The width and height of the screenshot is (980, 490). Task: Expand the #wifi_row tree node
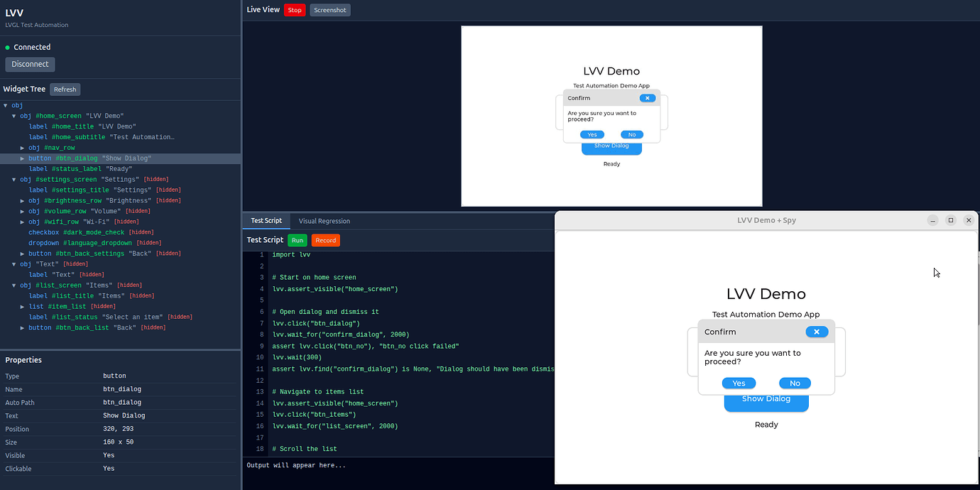(23, 222)
